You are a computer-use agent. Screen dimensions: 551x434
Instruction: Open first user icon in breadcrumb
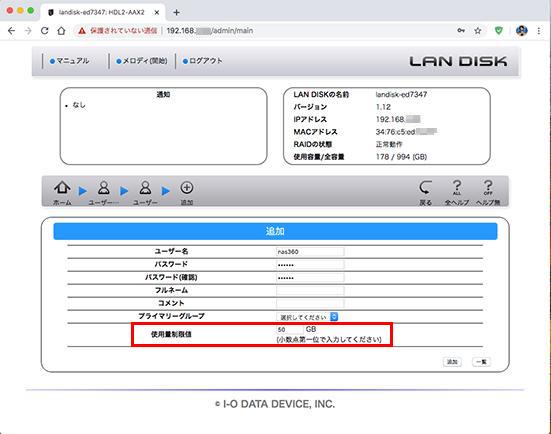104,188
